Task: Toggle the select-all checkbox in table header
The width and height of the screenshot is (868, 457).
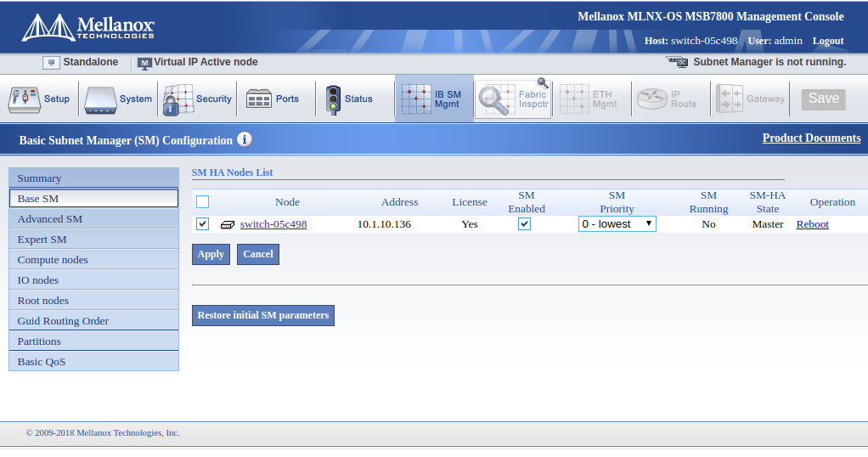Action: click(x=203, y=201)
